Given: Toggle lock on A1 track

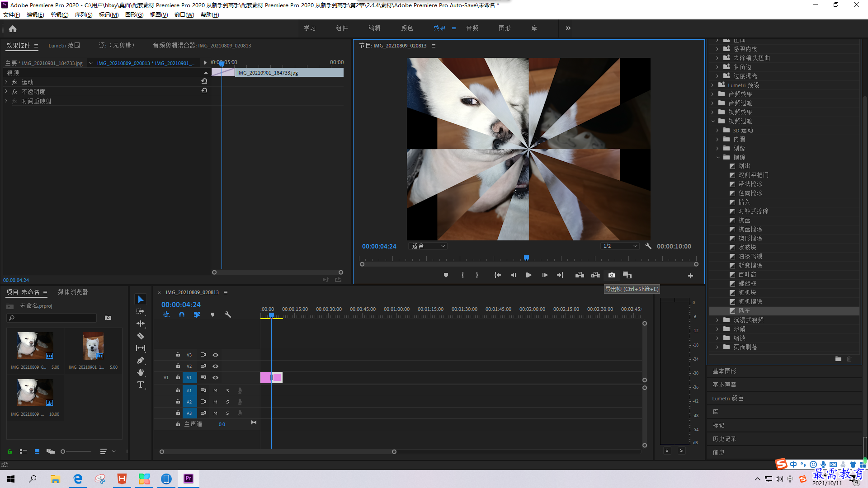Looking at the screenshot, I should pyautogui.click(x=178, y=390).
